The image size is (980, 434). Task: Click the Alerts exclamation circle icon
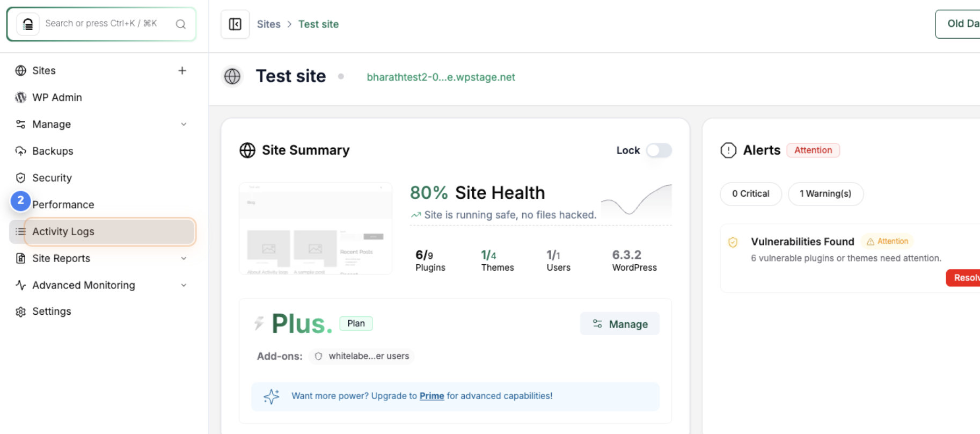tap(728, 150)
